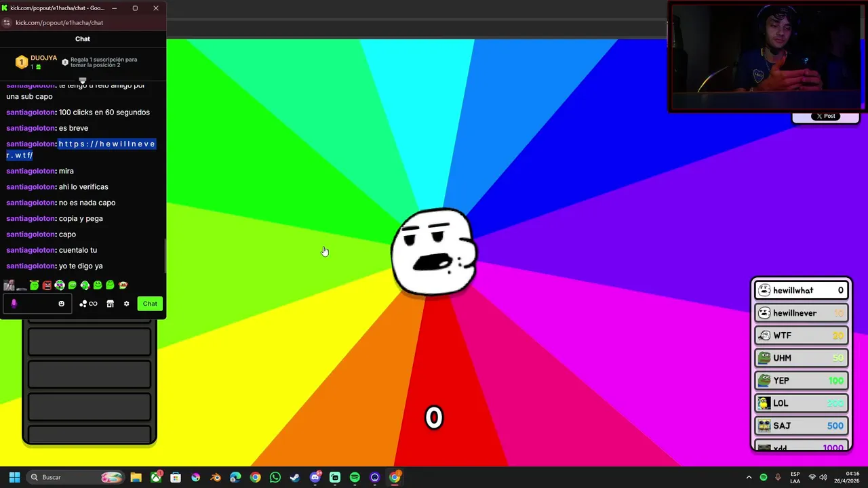Send message with green Chat button

150,304
